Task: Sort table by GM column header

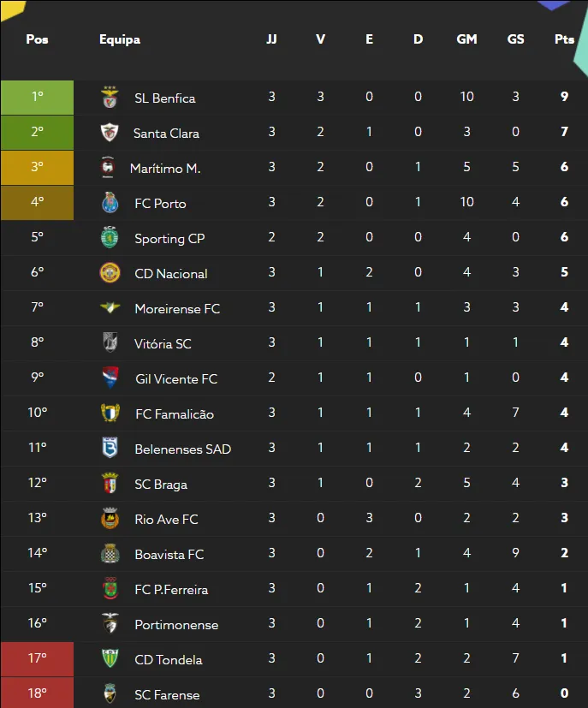Action: 466,39
